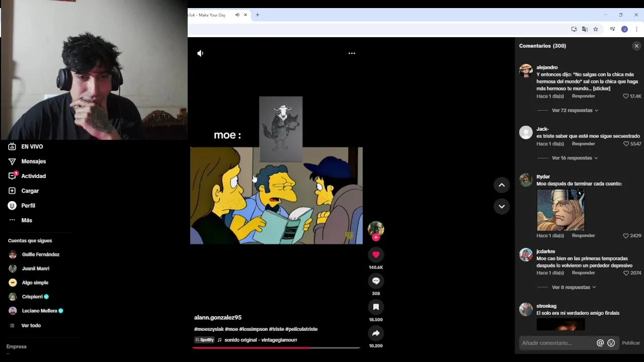Viewport: 644px width, 362px height.
Task: Expand Ver 72 respuestas
Action: [575, 110]
